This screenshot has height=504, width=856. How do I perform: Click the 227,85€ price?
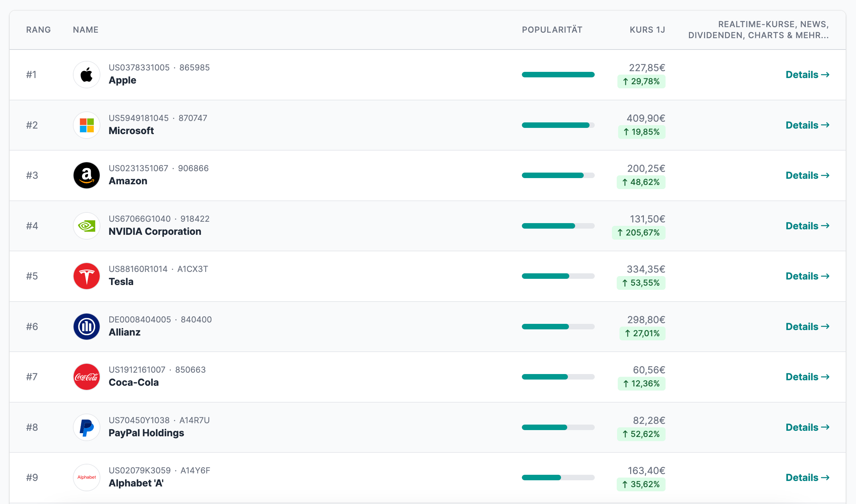pos(647,68)
